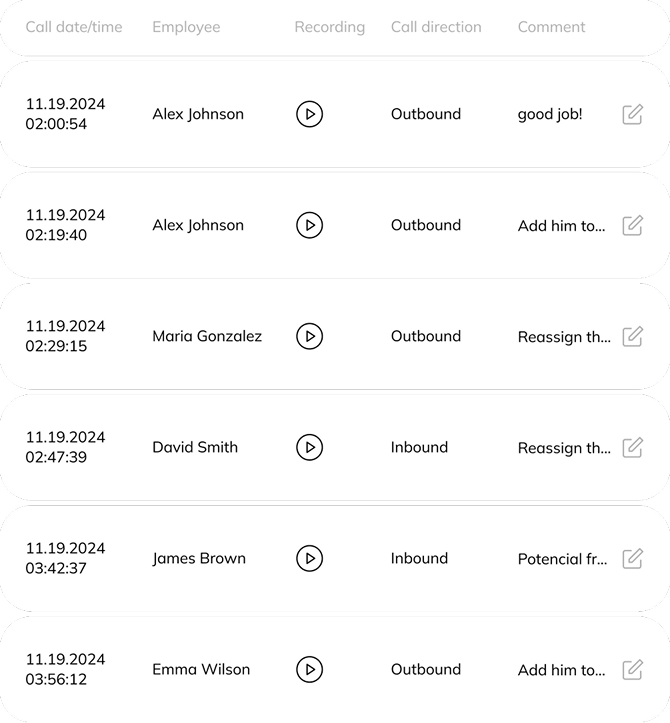Edit comment for Maria Gonzalez's call

point(633,336)
